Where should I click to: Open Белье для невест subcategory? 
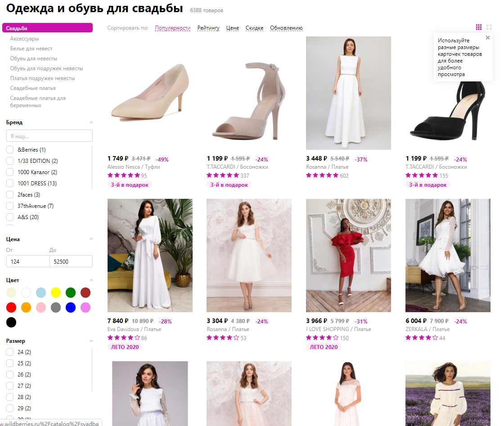tap(31, 49)
